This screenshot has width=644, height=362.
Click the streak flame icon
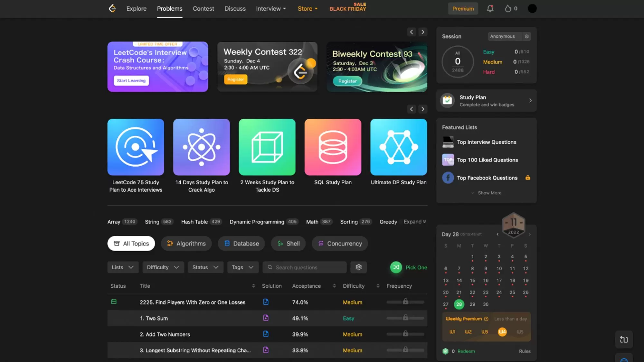tap(508, 9)
